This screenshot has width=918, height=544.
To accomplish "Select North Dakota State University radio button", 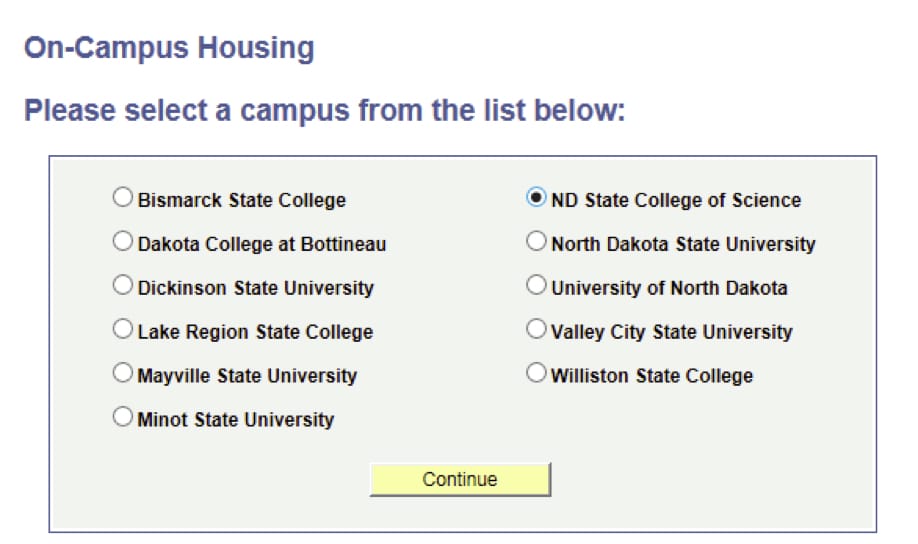I will point(537,242).
